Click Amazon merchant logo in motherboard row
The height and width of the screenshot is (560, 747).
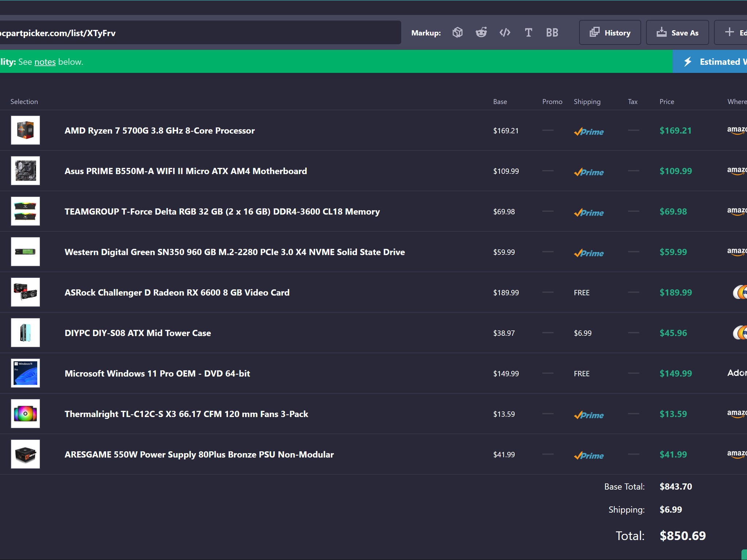coord(737,171)
